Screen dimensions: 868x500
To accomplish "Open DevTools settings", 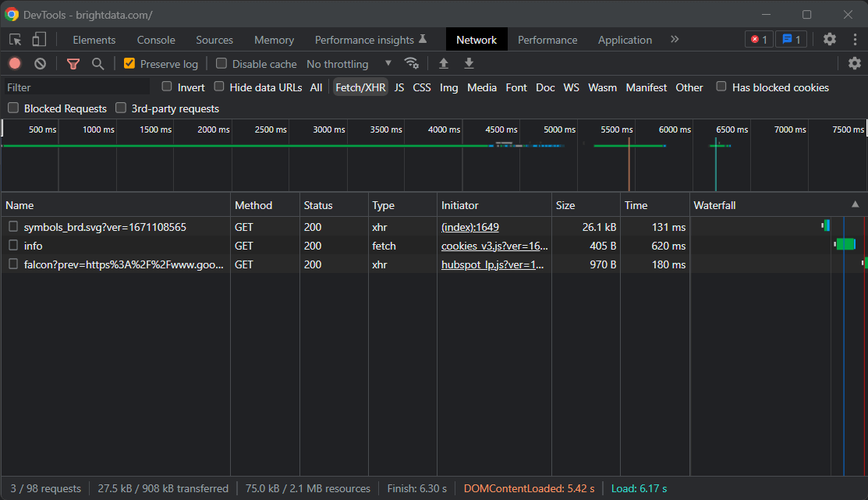I will (829, 39).
